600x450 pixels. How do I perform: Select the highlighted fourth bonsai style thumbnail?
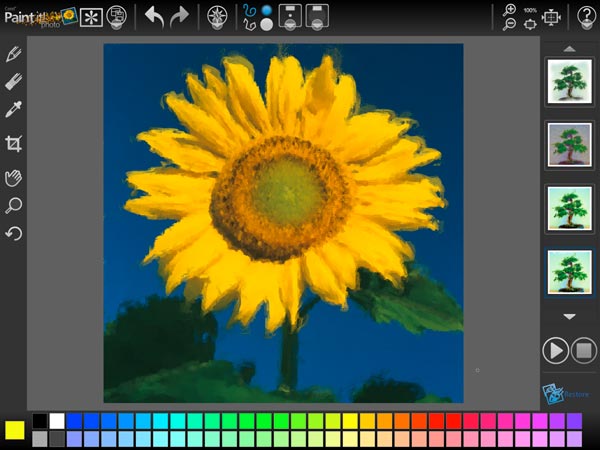coord(569,273)
